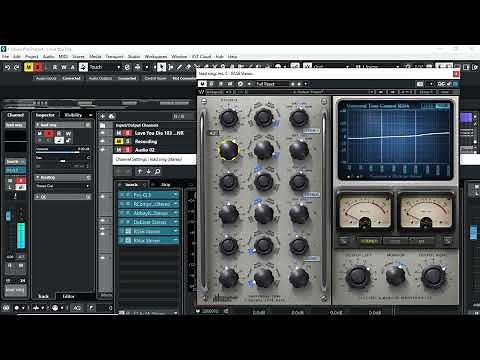Select the Range Selection tool

(x=170, y=67)
